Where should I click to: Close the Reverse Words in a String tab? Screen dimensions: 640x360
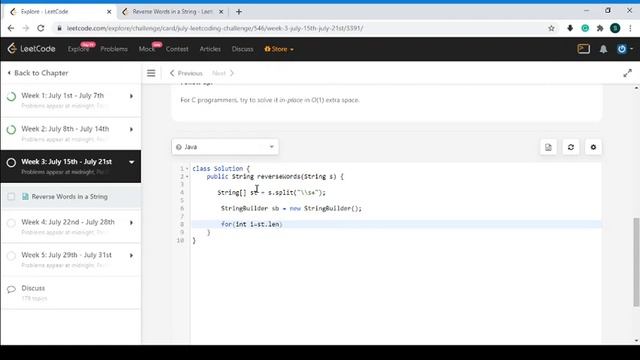(221, 12)
